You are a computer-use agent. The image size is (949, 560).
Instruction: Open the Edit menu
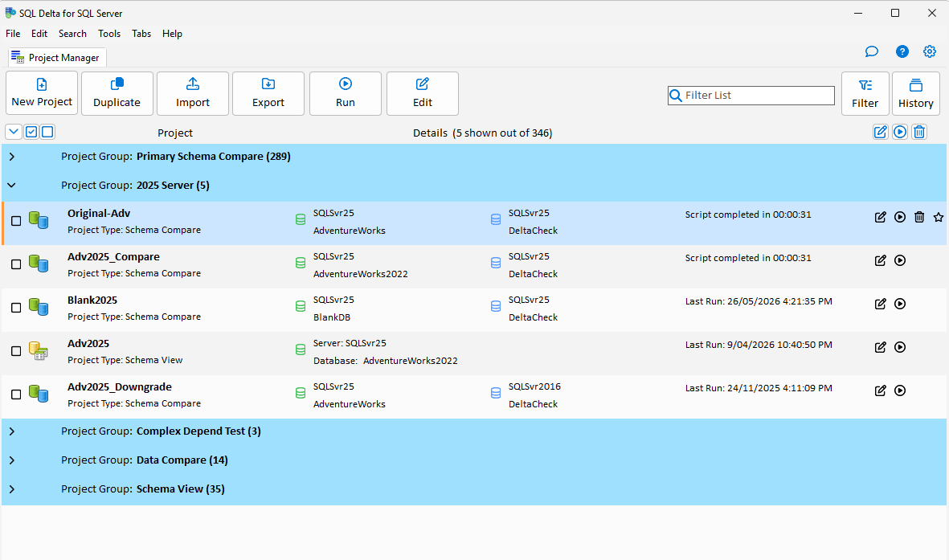[39, 34]
